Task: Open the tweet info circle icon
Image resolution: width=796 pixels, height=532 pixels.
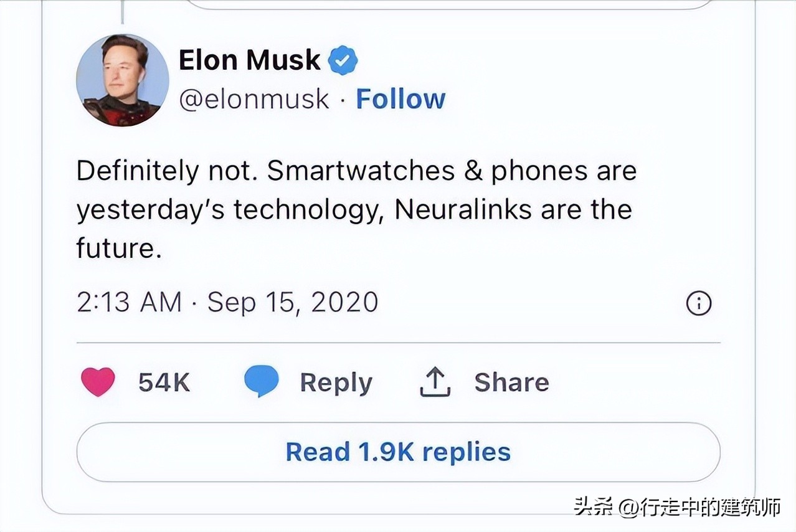Action: [698, 303]
